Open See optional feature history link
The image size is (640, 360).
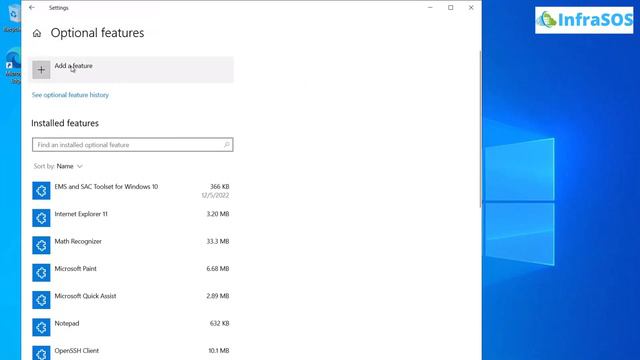(70, 95)
